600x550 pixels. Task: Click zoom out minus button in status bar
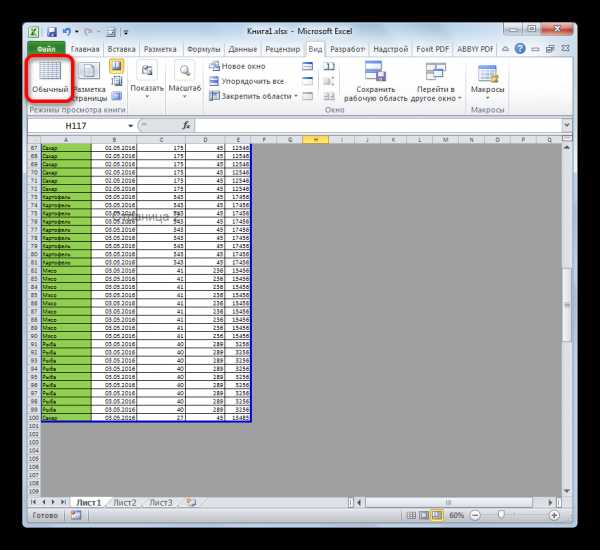coord(475,516)
